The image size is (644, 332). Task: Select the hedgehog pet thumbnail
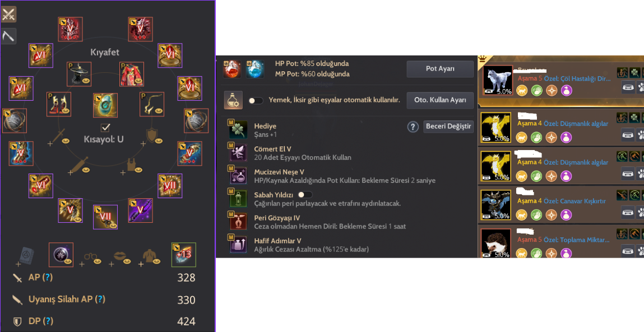click(x=497, y=244)
